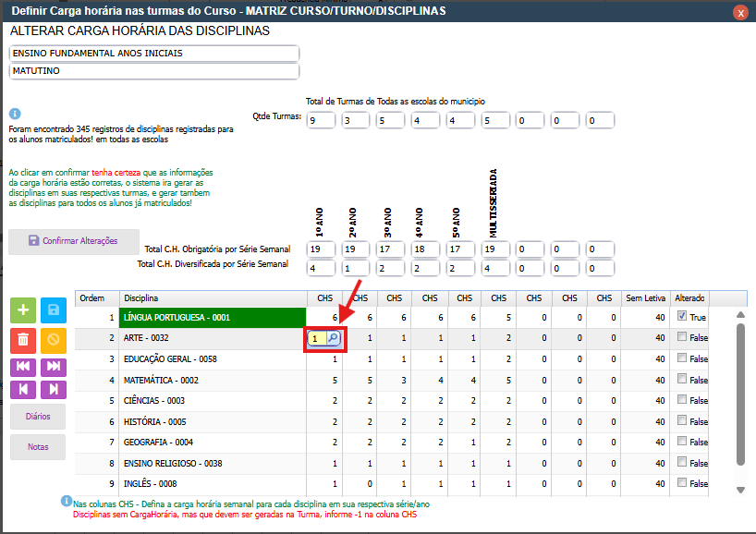Close the dialog with red X button
This screenshot has width=756, height=534.
click(740, 13)
